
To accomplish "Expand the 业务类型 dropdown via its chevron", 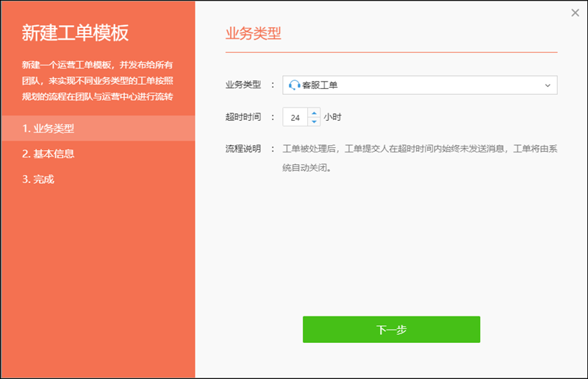I will click(548, 85).
